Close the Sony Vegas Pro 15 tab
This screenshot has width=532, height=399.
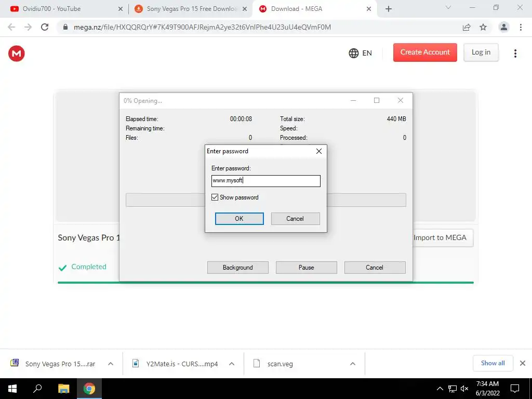point(244,9)
